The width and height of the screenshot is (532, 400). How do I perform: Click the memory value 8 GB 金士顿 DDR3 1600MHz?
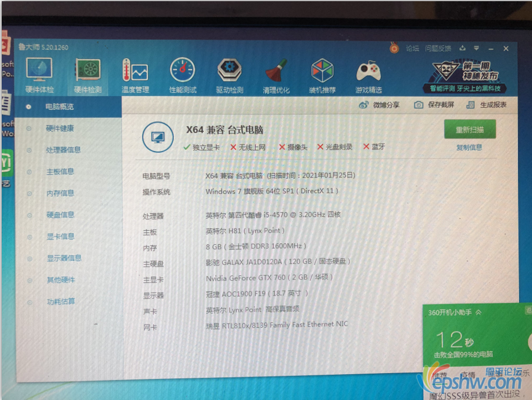pos(256,247)
